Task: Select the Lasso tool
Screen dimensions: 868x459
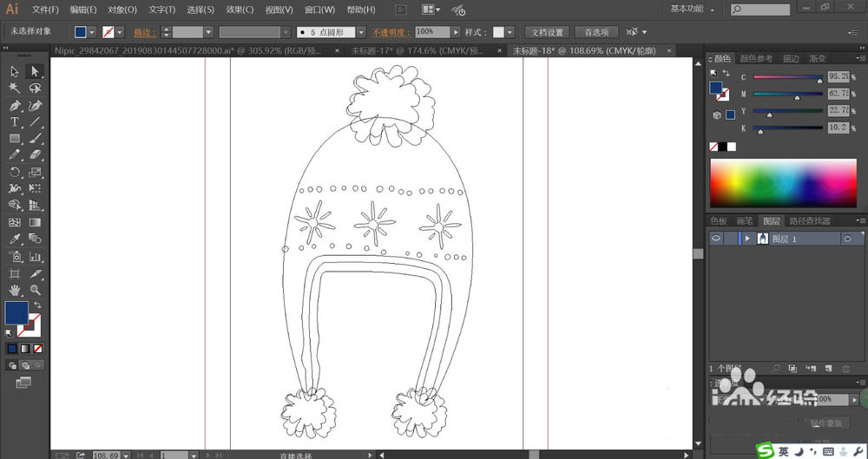Action: tap(35, 89)
